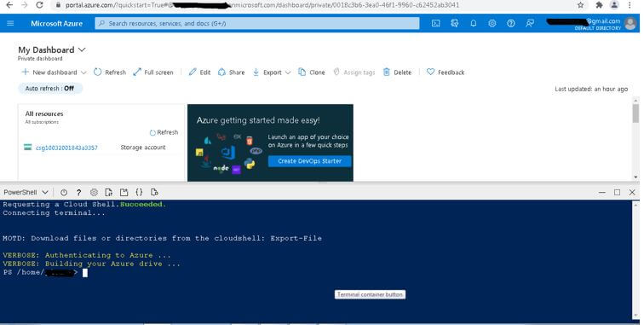
Task: Restart Cloud Shell power icon
Action: tap(64, 192)
